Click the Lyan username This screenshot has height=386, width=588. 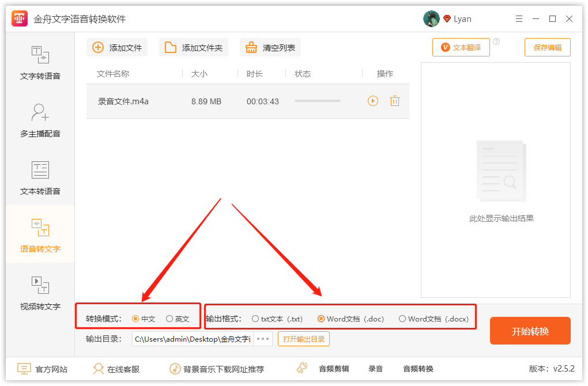point(462,19)
